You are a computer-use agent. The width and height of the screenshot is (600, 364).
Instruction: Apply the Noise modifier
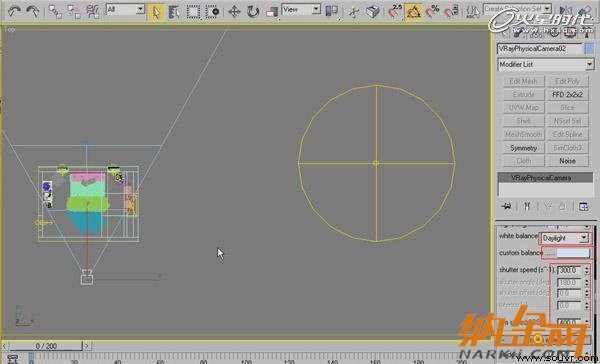point(567,161)
